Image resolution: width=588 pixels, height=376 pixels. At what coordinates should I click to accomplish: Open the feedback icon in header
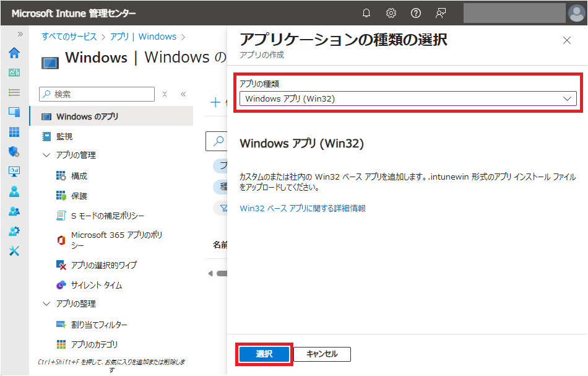(x=440, y=13)
